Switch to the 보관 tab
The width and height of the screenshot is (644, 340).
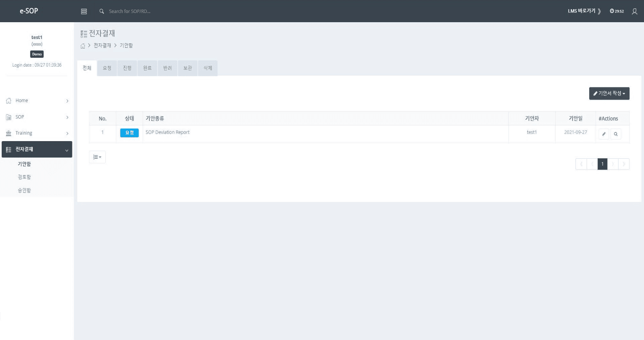point(187,68)
